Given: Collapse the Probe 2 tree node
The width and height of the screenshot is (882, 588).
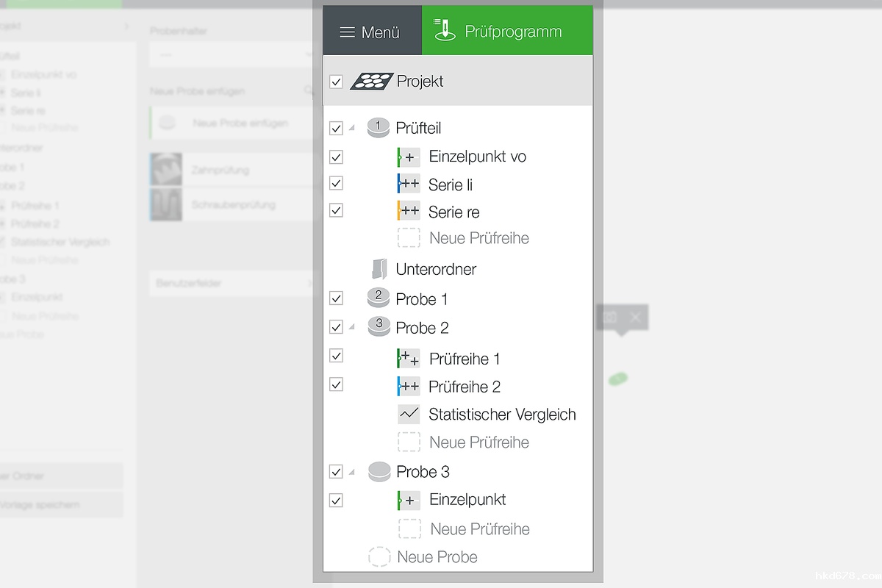Looking at the screenshot, I should coord(351,327).
